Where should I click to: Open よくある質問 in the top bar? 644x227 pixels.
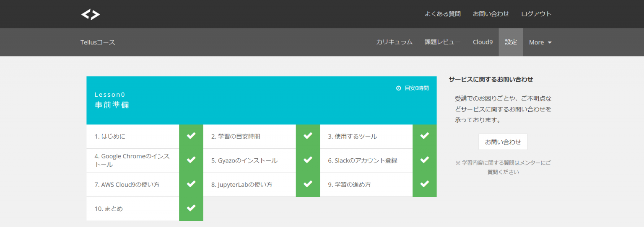[x=443, y=14]
